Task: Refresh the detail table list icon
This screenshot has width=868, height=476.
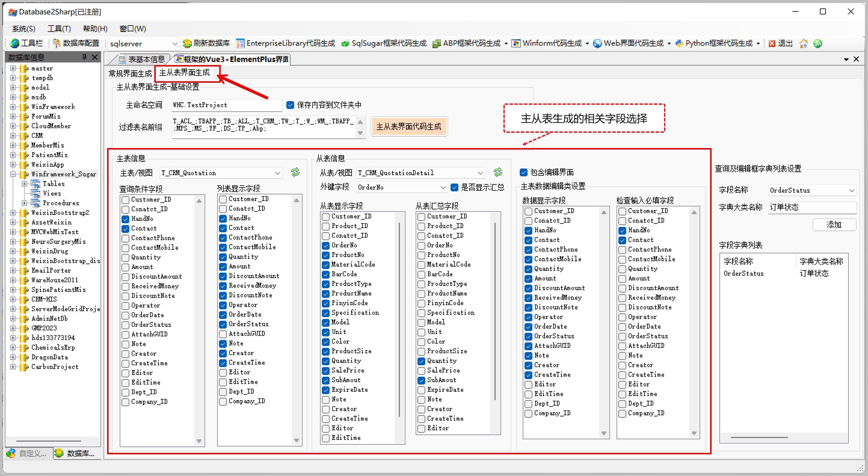Action: tap(498, 172)
